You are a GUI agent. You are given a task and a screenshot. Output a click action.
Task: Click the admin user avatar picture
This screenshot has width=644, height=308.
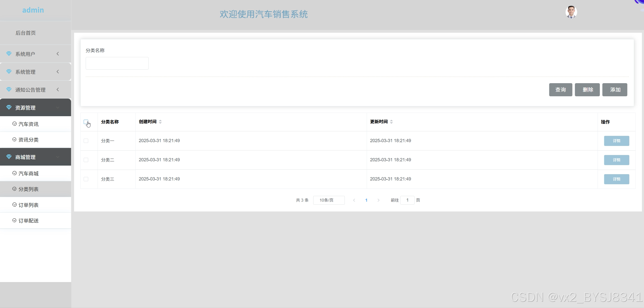571,12
